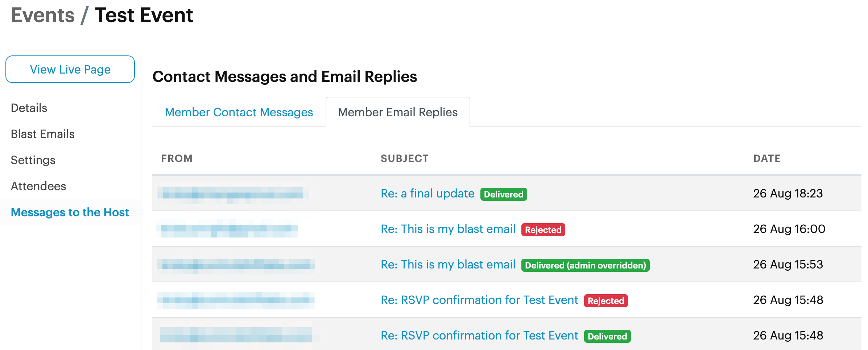Click the Delivered badge on final update
The height and width of the screenshot is (350, 868).
point(503,194)
